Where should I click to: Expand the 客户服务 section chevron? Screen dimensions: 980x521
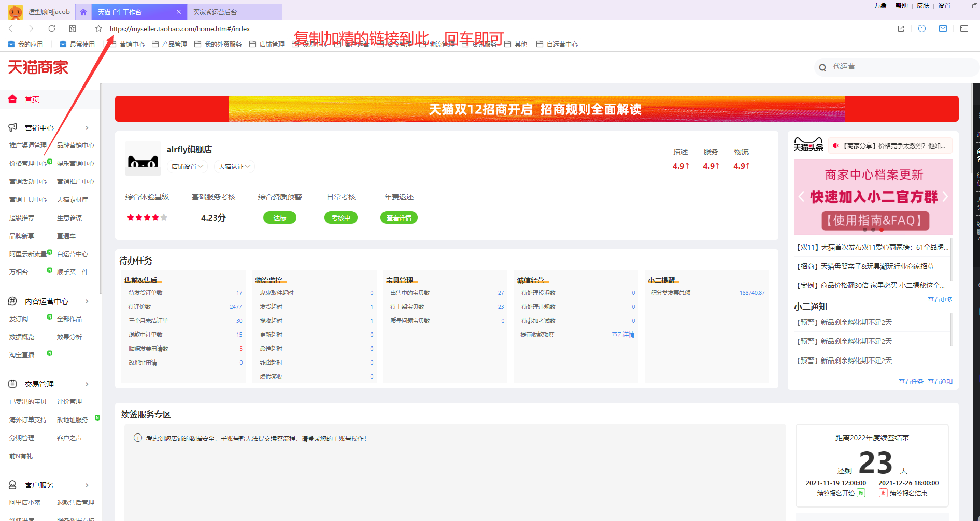87,485
